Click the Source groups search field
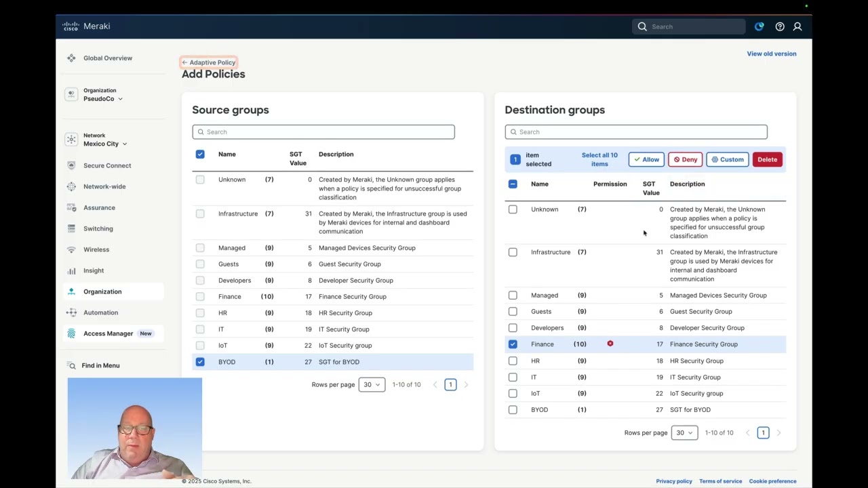This screenshot has width=868, height=488. coord(323,132)
